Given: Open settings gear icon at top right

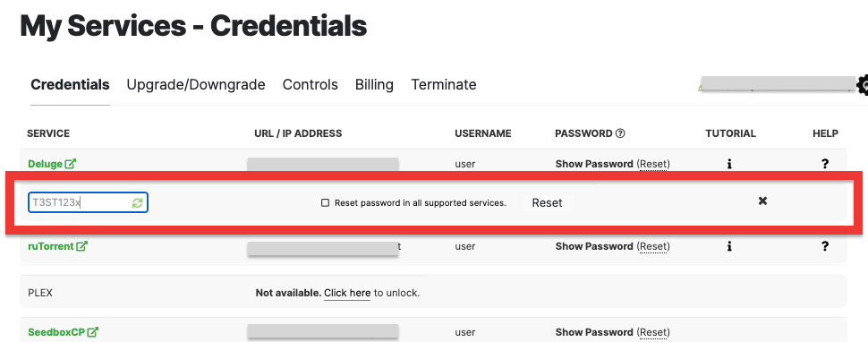Looking at the screenshot, I should coord(863,85).
